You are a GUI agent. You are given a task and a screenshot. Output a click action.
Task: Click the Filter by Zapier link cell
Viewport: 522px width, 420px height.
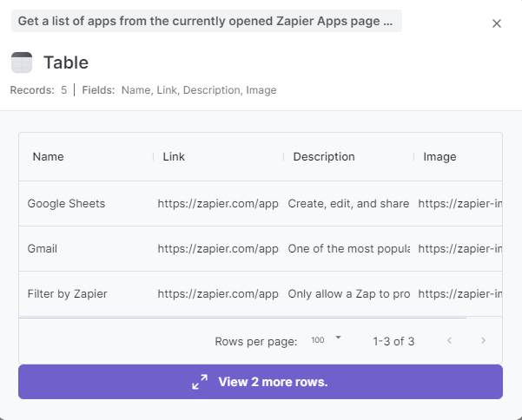pyautogui.click(x=218, y=294)
